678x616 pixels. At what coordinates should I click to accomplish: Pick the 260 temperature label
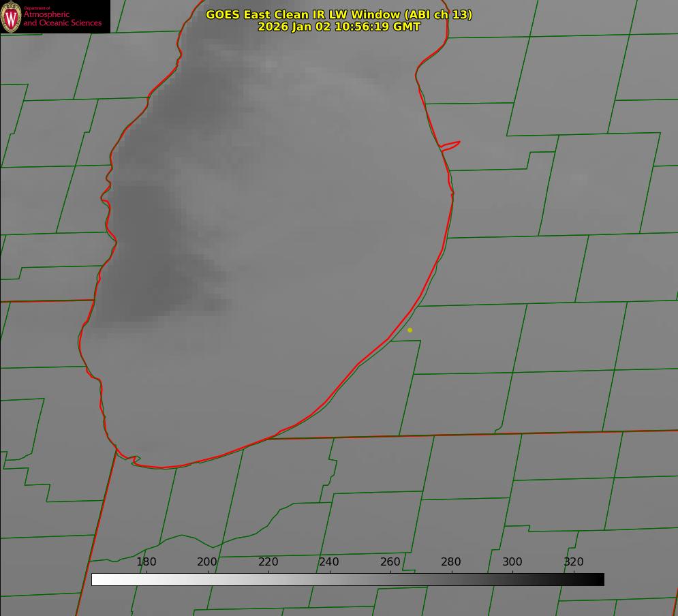pos(390,561)
